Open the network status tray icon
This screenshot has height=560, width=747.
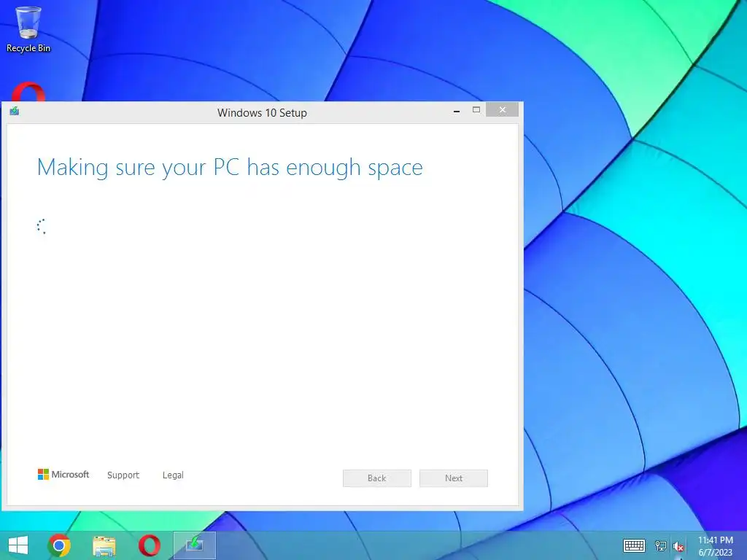661,546
